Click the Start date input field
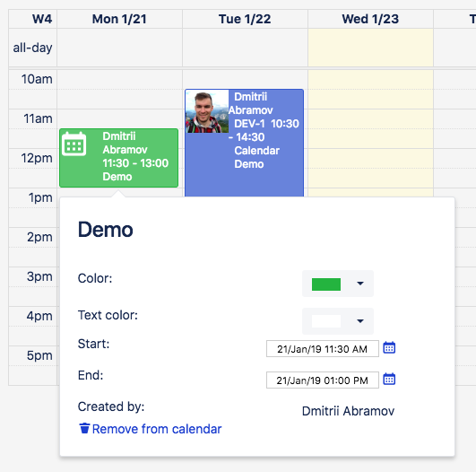 323,348
